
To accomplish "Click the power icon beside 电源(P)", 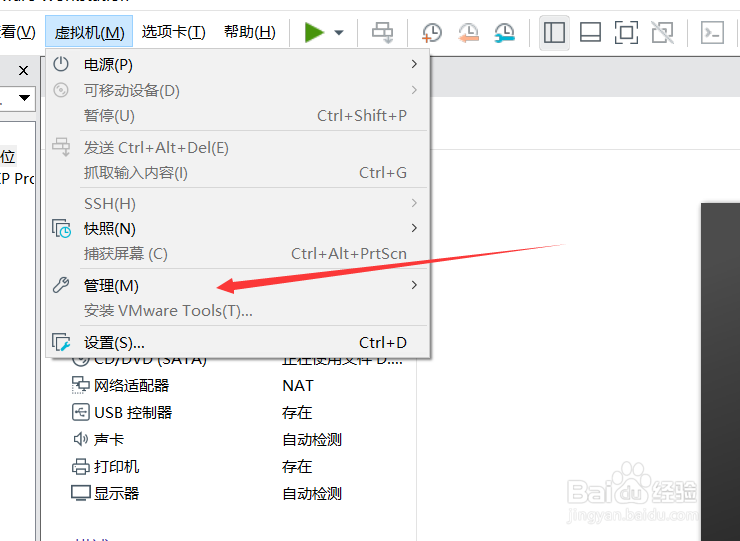I will pyautogui.click(x=61, y=64).
